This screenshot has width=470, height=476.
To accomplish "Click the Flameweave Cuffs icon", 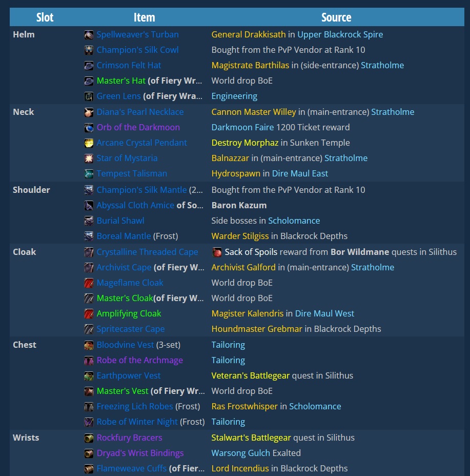I will (89, 469).
